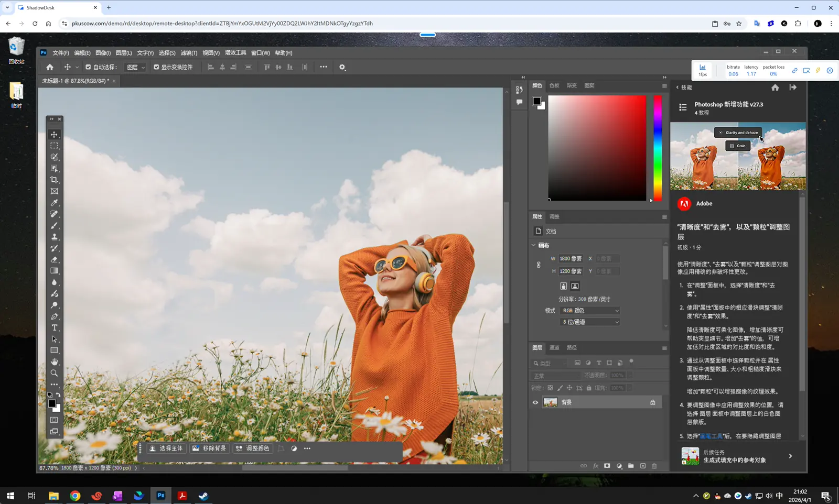Select the Move tool in toolbox

click(x=54, y=135)
